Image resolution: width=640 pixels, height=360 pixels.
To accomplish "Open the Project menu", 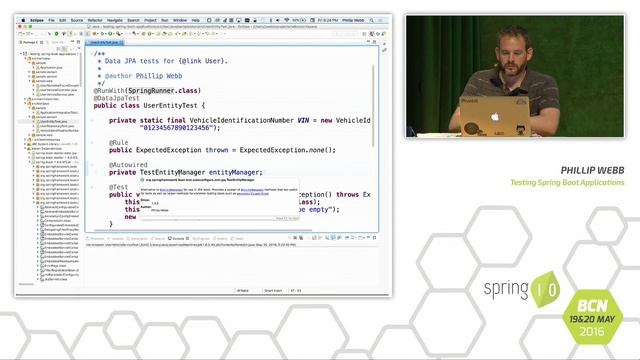I will 150,20.
